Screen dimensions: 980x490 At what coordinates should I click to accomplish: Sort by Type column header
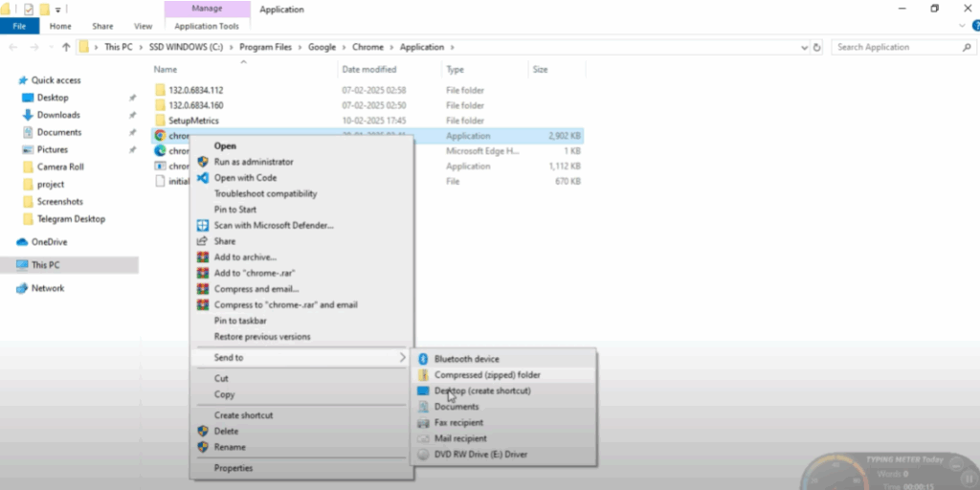[455, 69]
